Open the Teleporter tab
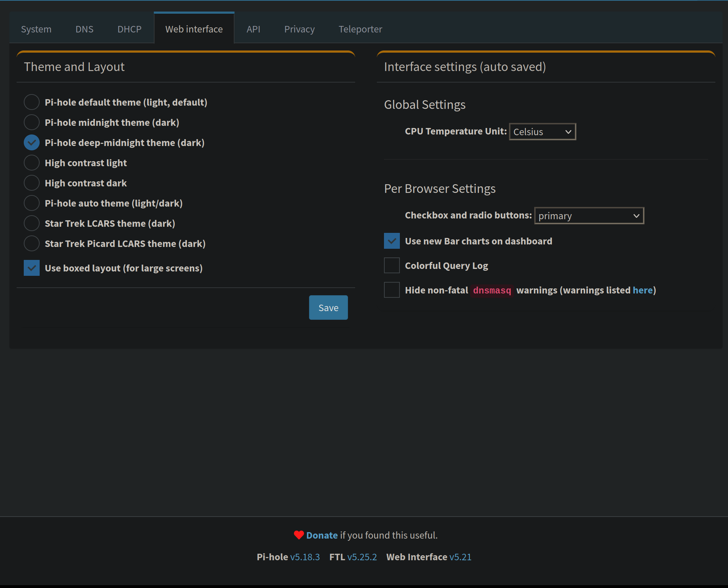 tap(360, 29)
